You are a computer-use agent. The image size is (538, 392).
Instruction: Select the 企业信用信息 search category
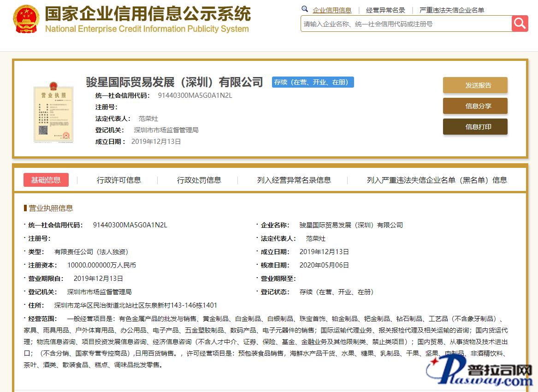(332, 10)
